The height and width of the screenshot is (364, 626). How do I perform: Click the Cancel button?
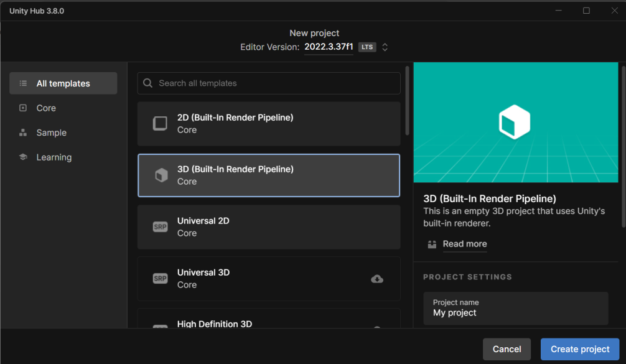pyautogui.click(x=507, y=349)
